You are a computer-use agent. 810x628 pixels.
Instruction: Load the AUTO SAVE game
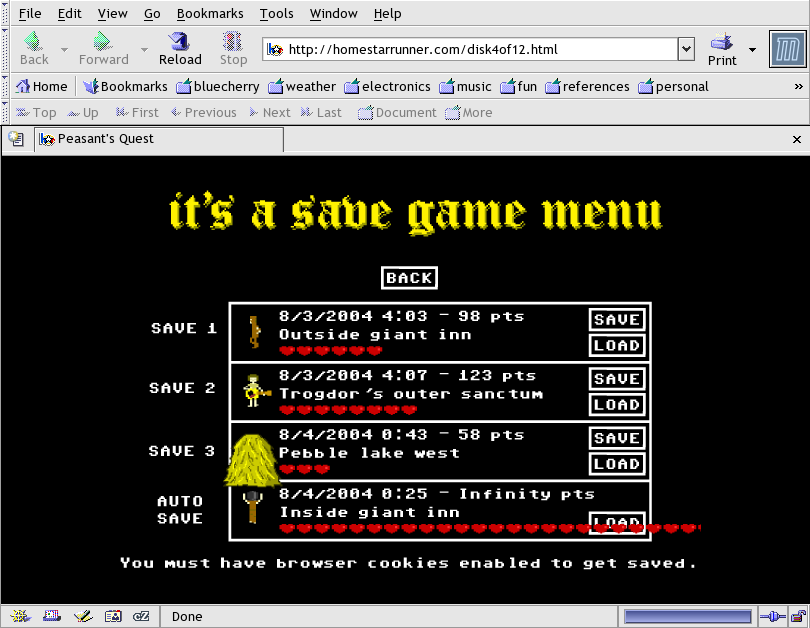617,523
